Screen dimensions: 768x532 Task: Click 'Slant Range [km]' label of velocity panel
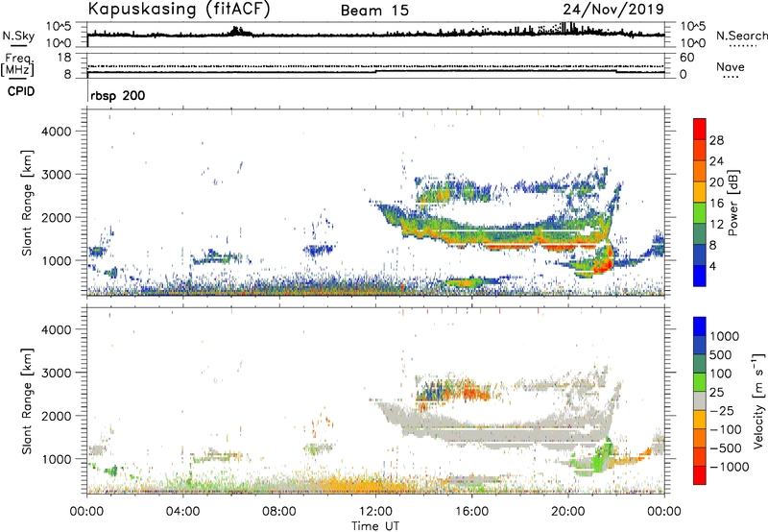coord(27,401)
